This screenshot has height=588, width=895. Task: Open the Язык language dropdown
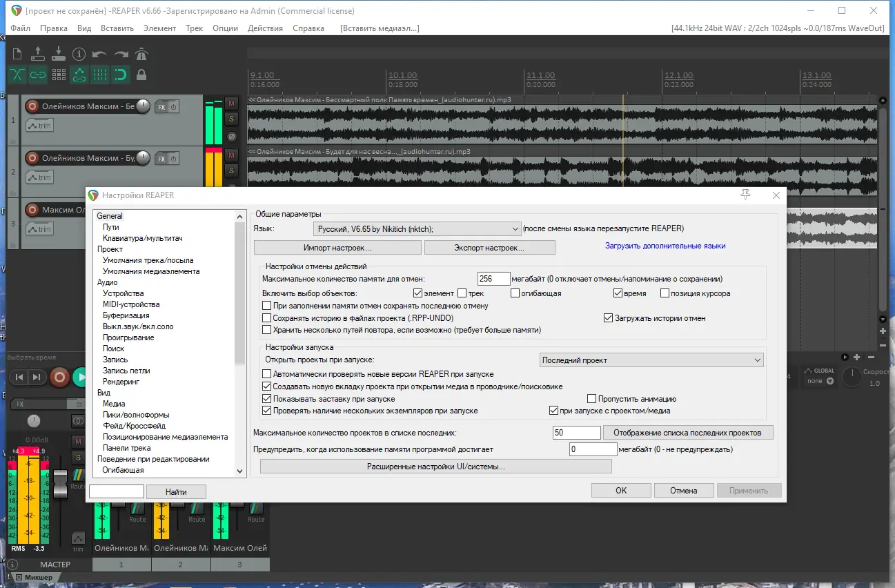click(417, 228)
